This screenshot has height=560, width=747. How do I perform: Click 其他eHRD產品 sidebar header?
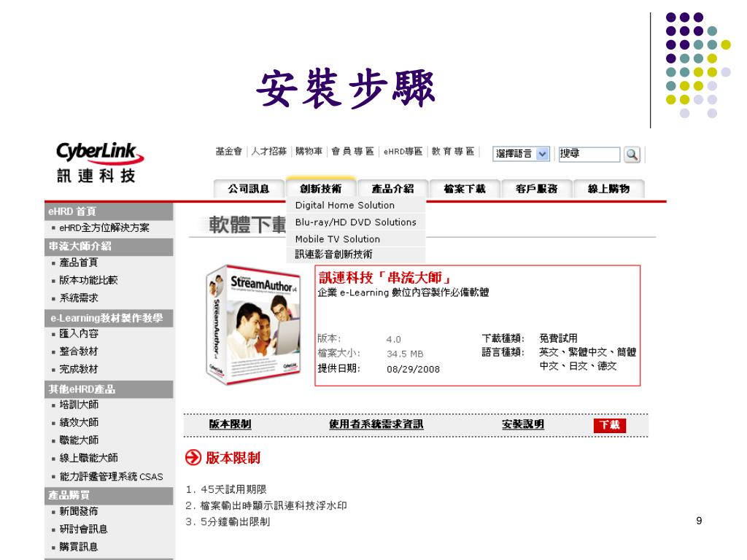point(109,389)
